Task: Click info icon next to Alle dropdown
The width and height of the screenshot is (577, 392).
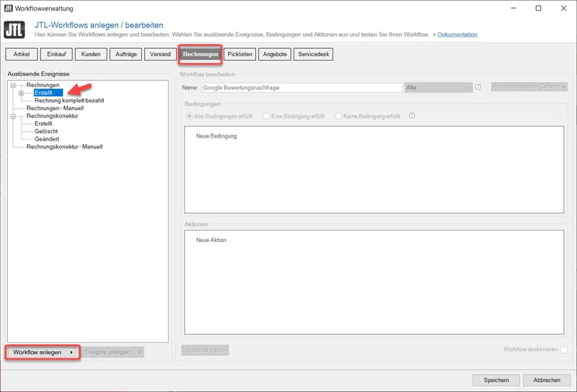Action: pos(478,87)
